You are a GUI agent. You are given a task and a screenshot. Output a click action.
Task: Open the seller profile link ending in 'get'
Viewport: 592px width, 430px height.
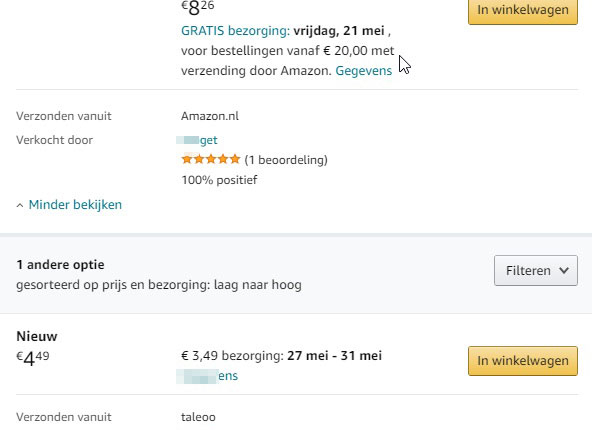197,140
